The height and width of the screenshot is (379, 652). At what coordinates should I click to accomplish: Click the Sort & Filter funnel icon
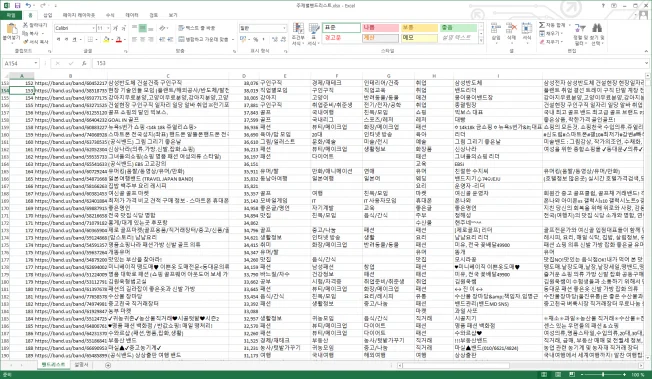pyautogui.click(x=579, y=28)
